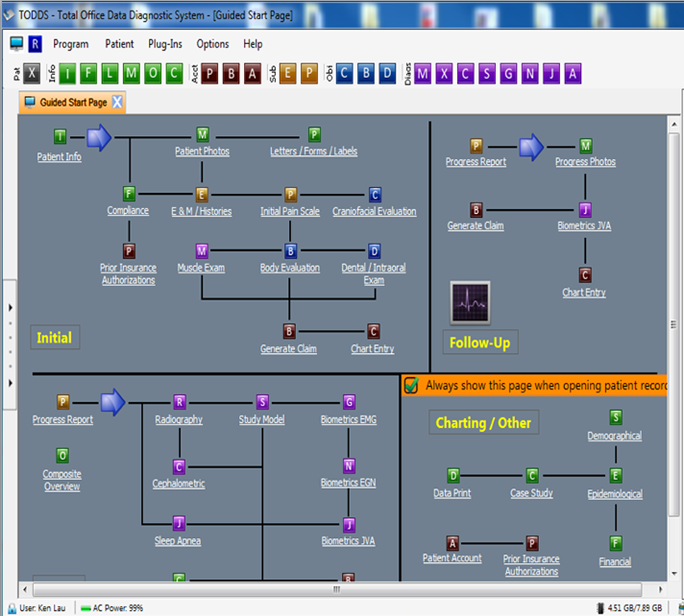The width and height of the screenshot is (684, 616).
Task: Click the purple N icon in the Diag toolbar group
Action: pos(530,73)
